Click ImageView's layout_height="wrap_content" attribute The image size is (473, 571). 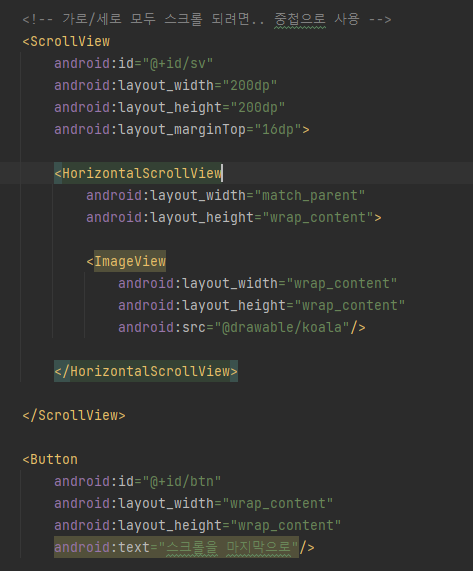261,305
